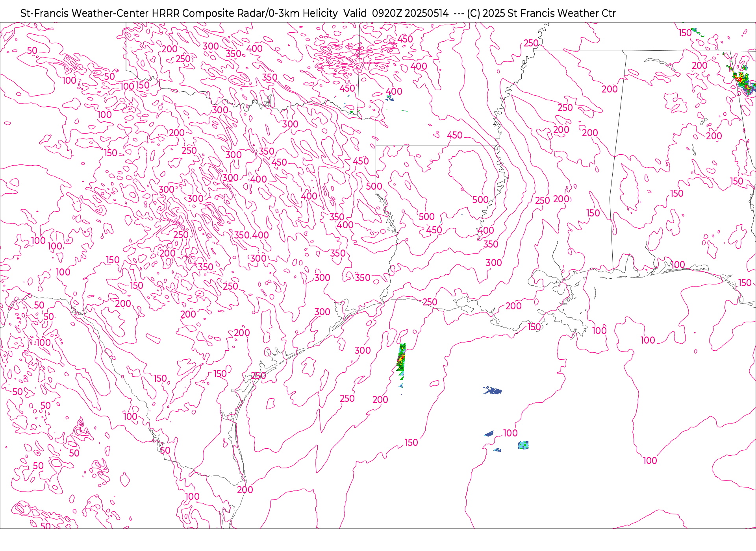The height and width of the screenshot is (551, 756).
Task: Click the '400' contour label just above the tiny blue echo
Action: point(394,91)
